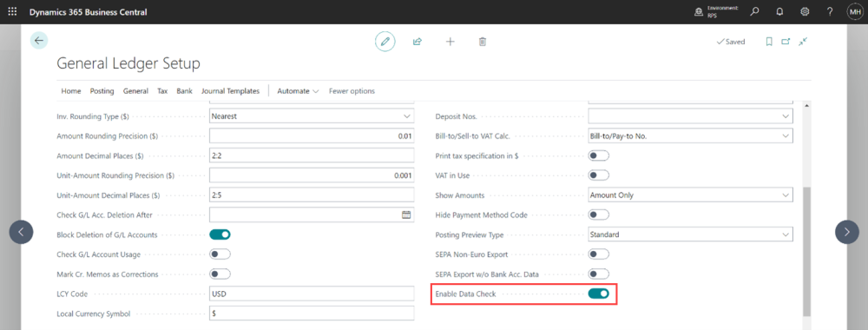Toggle Hide Payment Method Code
This screenshot has width=868, height=330.
[598, 214]
